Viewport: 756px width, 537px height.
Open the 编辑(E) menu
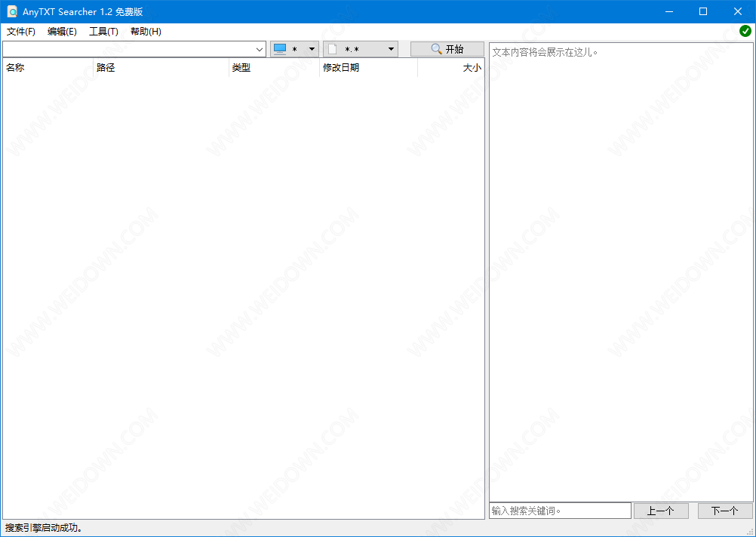(x=62, y=32)
